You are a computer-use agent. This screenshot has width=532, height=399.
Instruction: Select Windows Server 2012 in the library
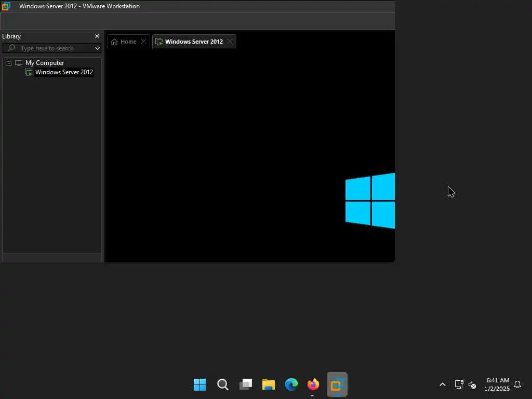pos(64,72)
